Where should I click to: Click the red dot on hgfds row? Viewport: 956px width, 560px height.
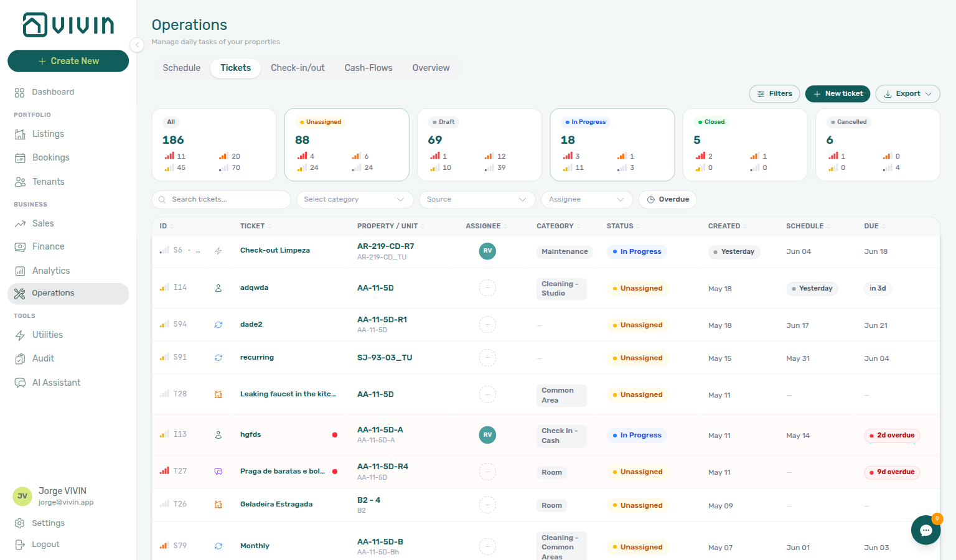[335, 435]
